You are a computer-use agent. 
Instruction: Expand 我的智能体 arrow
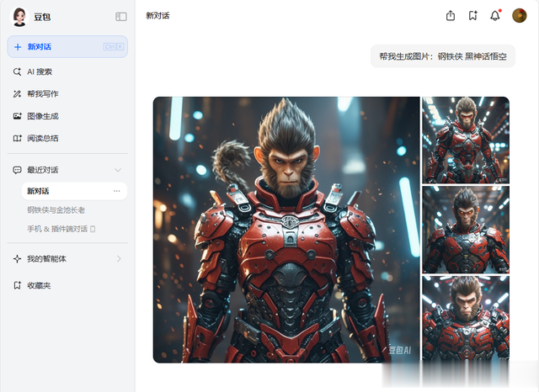[x=119, y=259]
